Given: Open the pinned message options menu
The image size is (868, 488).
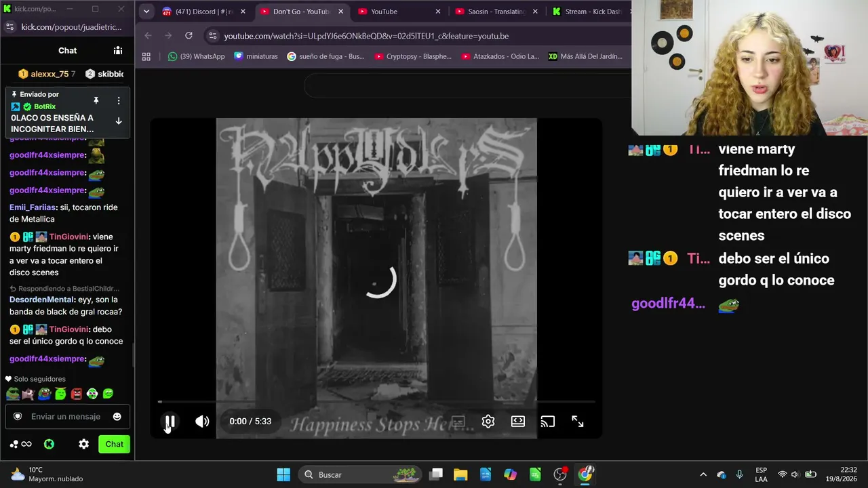Looking at the screenshot, I should coord(119,100).
